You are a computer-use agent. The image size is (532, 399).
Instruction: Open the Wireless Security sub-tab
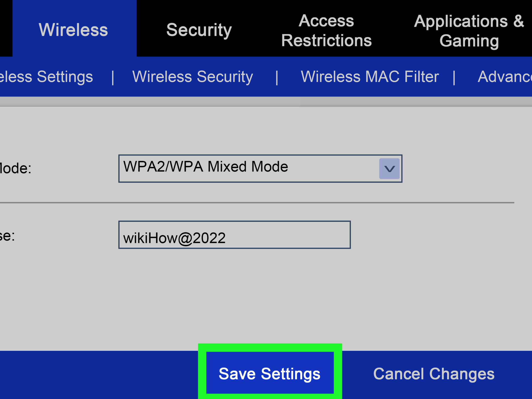pos(192,77)
